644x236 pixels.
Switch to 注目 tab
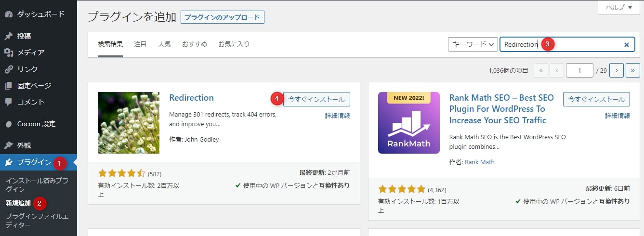(x=140, y=44)
